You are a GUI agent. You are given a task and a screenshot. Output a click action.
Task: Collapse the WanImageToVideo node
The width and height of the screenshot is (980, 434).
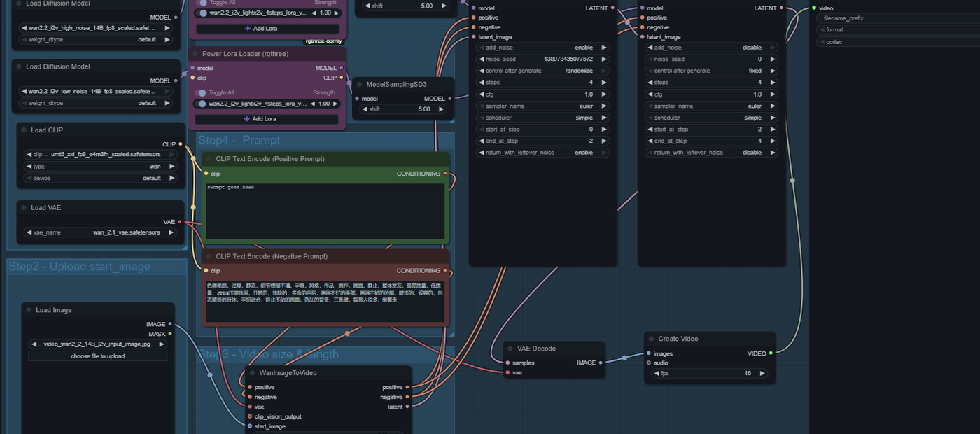[x=251, y=373]
